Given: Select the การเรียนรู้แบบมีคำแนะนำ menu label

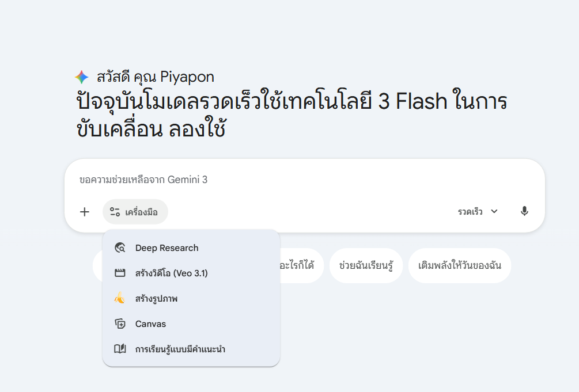Looking at the screenshot, I should click(180, 349).
